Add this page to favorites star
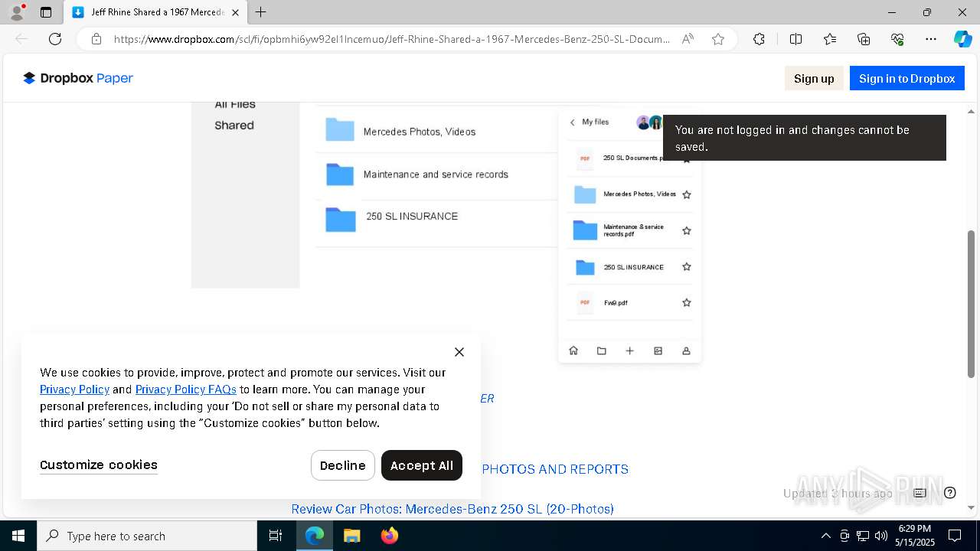Image resolution: width=980 pixels, height=551 pixels. [718, 39]
